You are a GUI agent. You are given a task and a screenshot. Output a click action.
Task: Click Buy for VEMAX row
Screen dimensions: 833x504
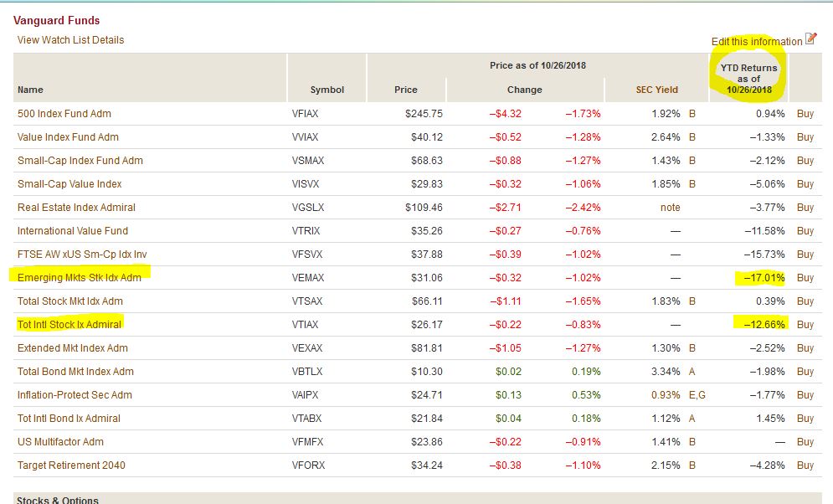click(805, 278)
